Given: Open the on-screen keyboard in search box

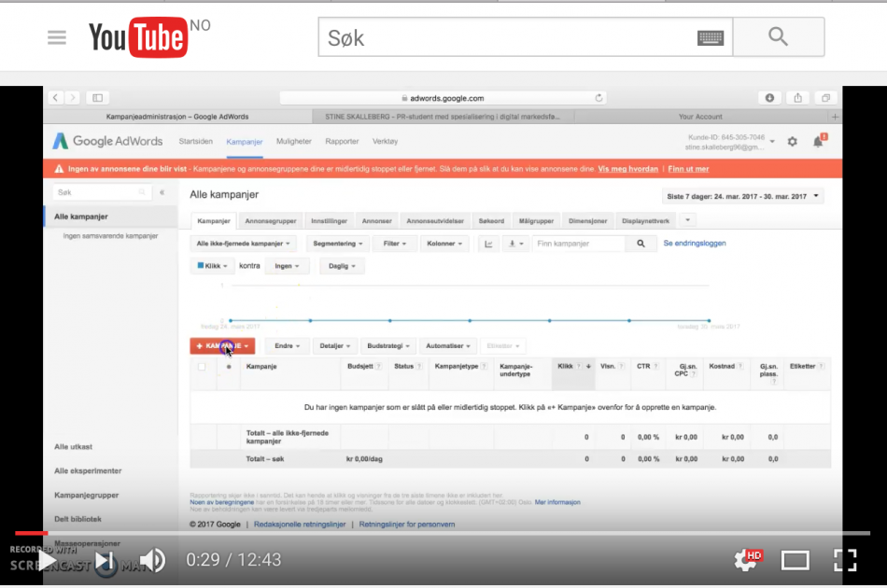Looking at the screenshot, I should pos(711,37).
